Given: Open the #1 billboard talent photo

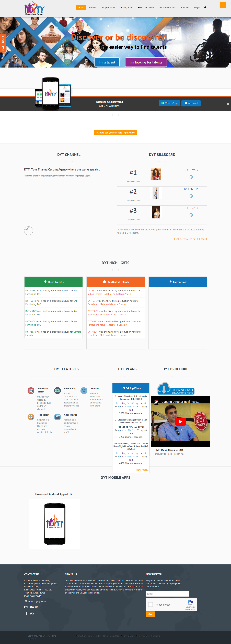Looking at the screenshot, I should (x=156, y=174).
